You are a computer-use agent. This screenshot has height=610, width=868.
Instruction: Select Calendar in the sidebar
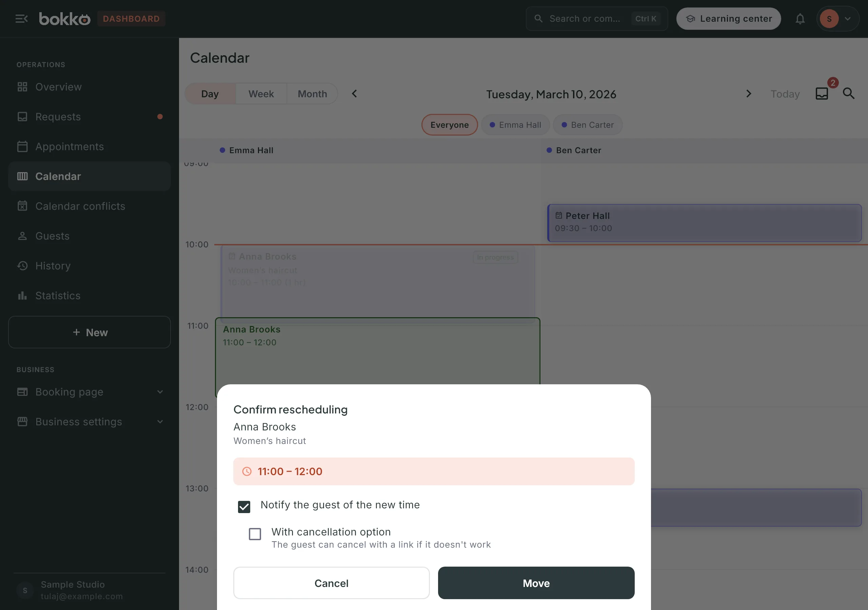89,176
